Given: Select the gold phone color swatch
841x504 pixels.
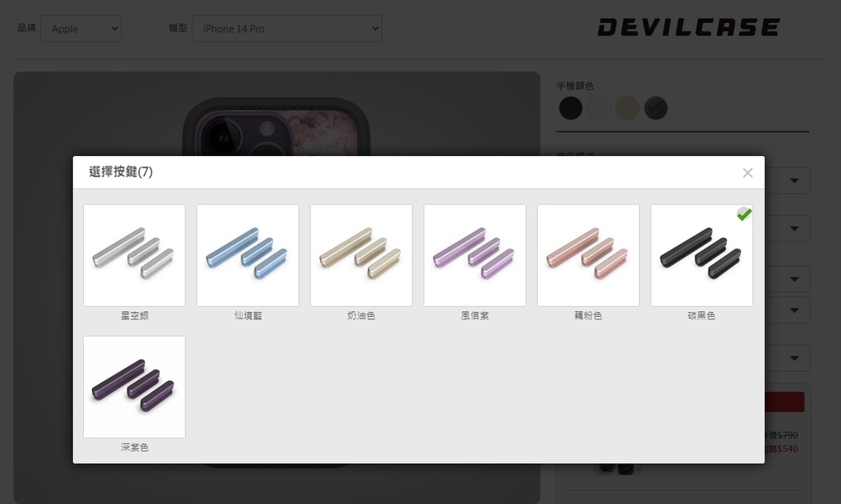Looking at the screenshot, I should (627, 108).
